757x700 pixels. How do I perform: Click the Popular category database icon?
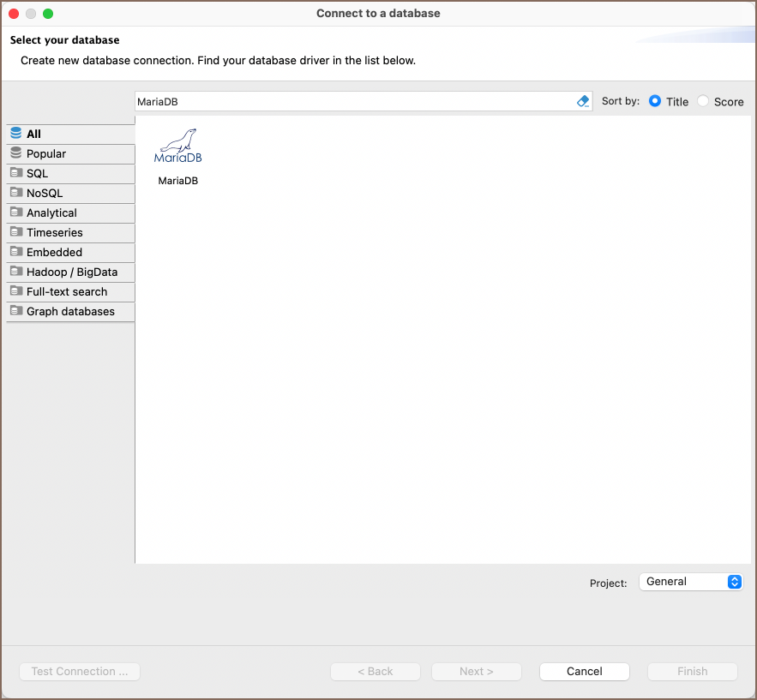16,153
